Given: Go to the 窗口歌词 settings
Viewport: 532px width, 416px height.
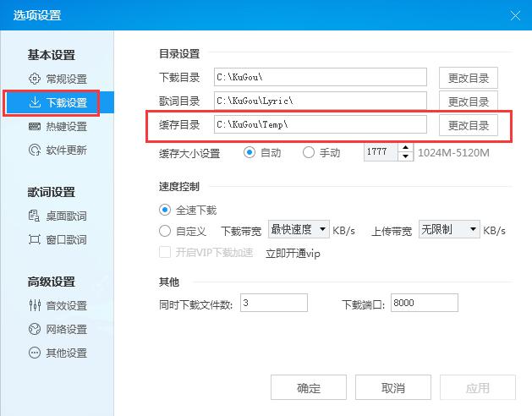Looking at the screenshot, I should pos(67,240).
